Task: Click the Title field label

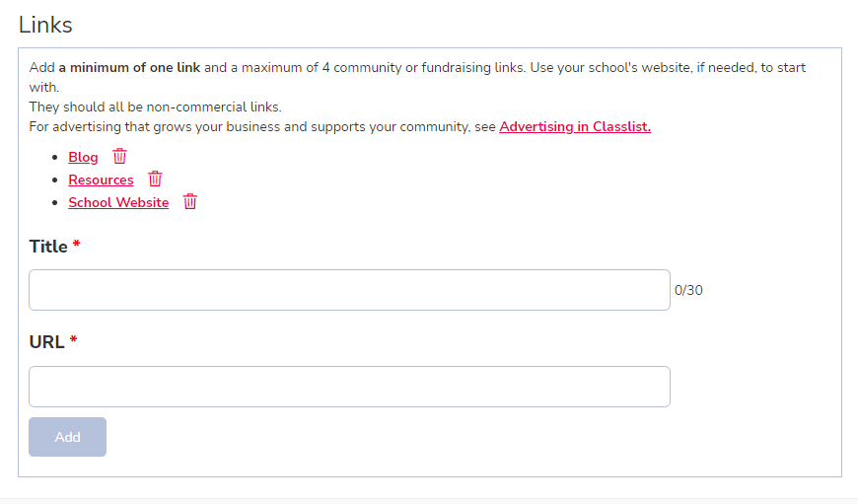Action: 48,247
